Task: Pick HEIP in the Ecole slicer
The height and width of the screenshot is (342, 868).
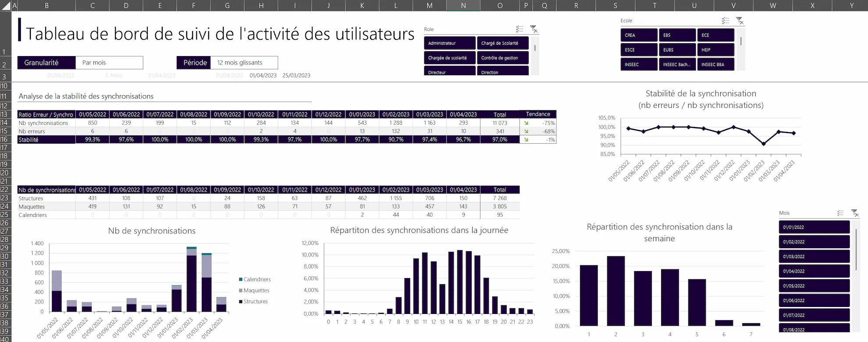Action: (x=716, y=50)
